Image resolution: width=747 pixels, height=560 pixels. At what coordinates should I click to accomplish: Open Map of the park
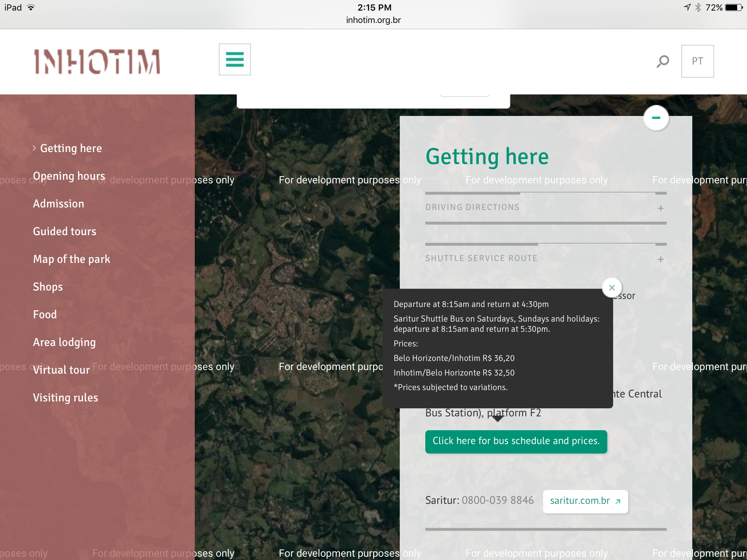(x=71, y=259)
